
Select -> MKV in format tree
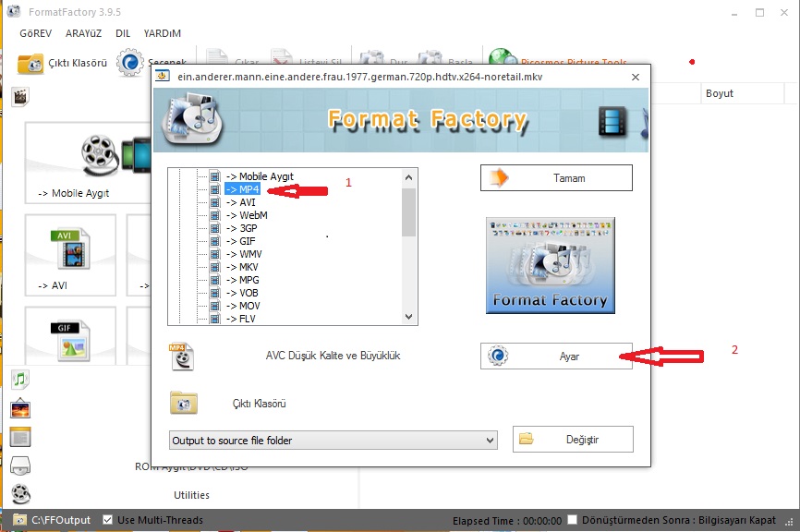[x=242, y=267]
